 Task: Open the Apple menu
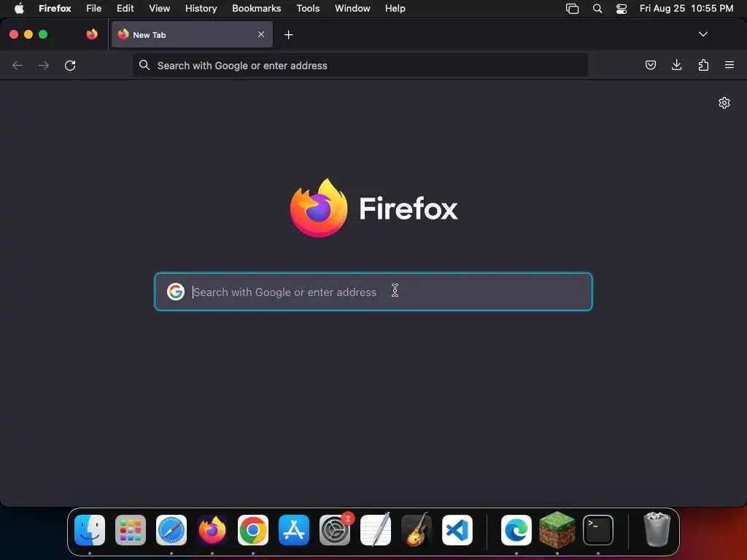point(19,8)
